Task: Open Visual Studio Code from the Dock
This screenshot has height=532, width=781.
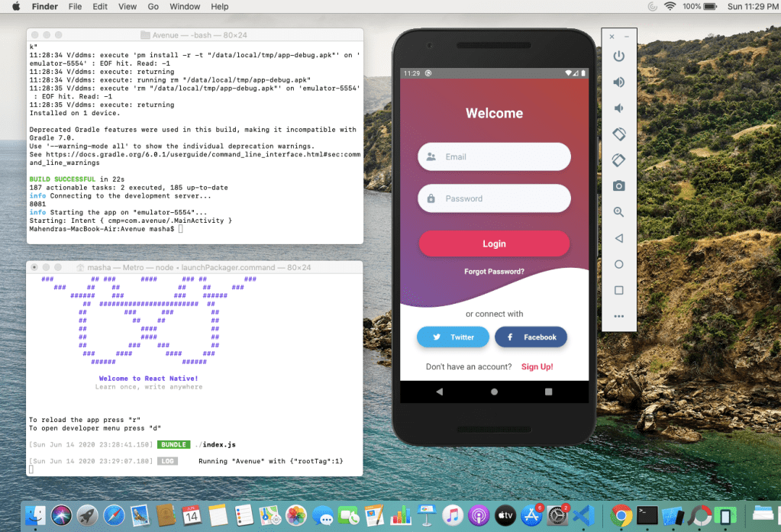Action: (x=585, y=515)
